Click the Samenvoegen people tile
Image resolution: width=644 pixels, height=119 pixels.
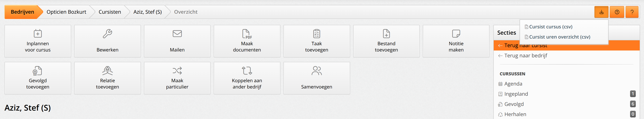(317, 78)
